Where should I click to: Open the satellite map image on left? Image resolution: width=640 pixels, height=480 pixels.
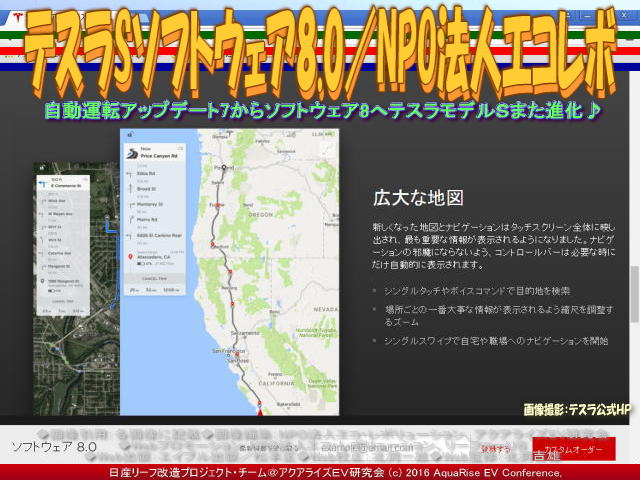(x=76, y=289)
